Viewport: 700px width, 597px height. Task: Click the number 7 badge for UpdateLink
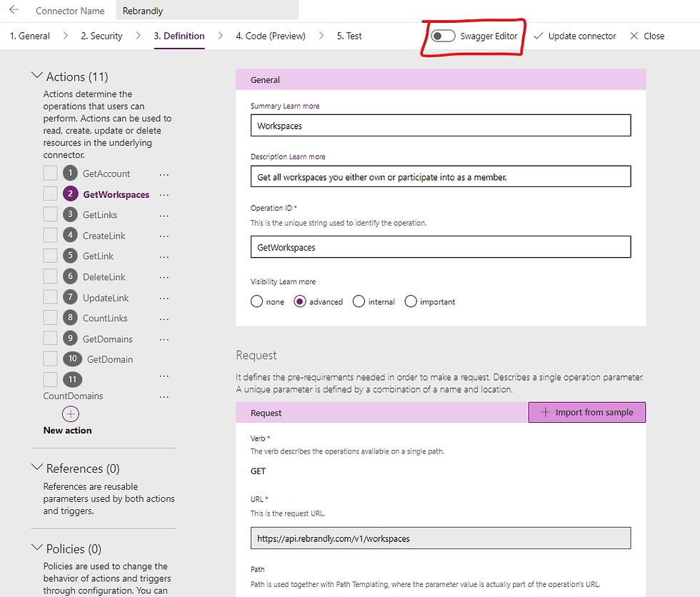coord(70,297)
